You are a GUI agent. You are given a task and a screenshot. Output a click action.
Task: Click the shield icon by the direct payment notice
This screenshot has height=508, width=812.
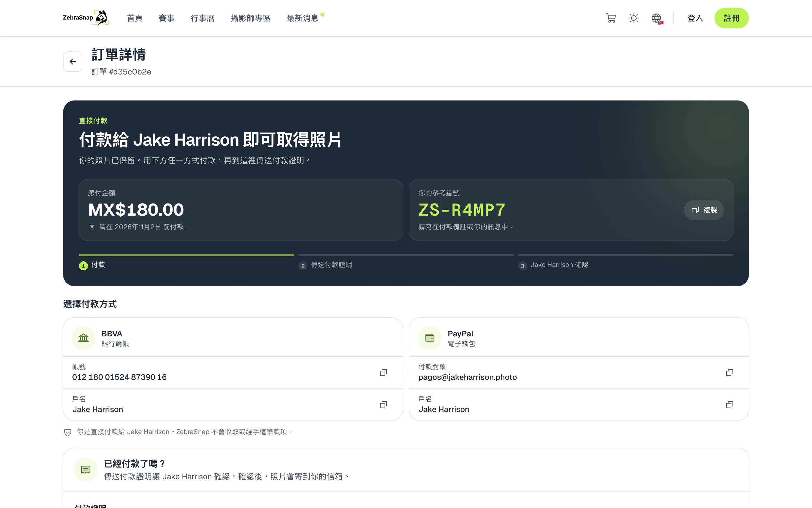(x=68, y=432)
